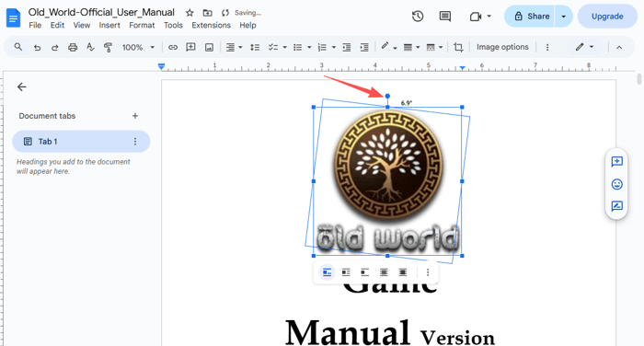Click the undo arrow in toolbar

point(37,47)
